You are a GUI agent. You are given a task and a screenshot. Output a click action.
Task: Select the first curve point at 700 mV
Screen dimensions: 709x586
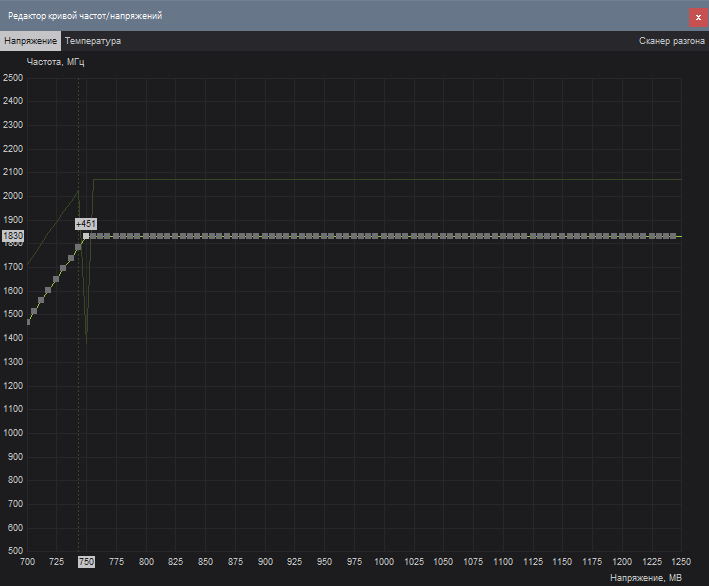pyautogui.click(x=28, y=322)
